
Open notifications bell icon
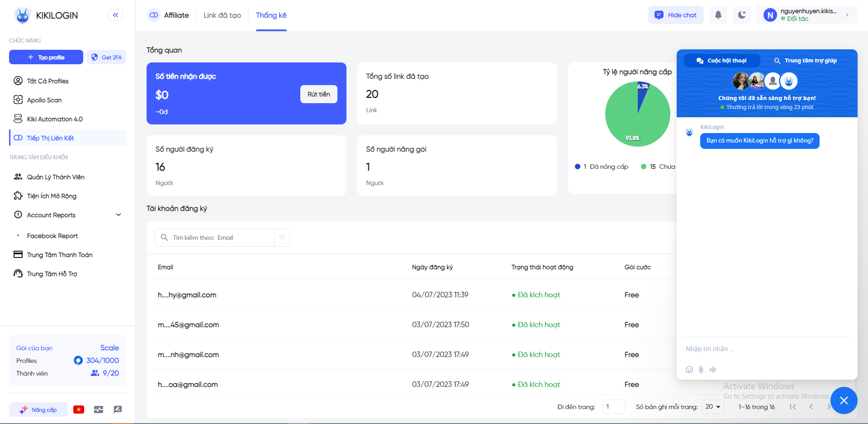(718, 15)
